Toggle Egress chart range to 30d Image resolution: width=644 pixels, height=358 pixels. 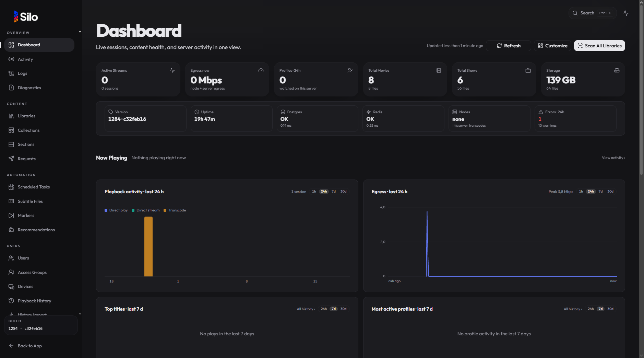pyautogui.click(x=610, y=192)
